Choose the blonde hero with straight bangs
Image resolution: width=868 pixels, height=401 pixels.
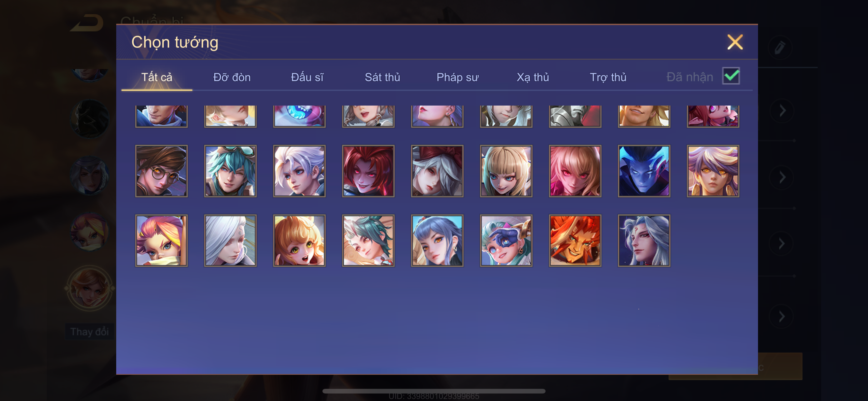[x=506, y=171]
